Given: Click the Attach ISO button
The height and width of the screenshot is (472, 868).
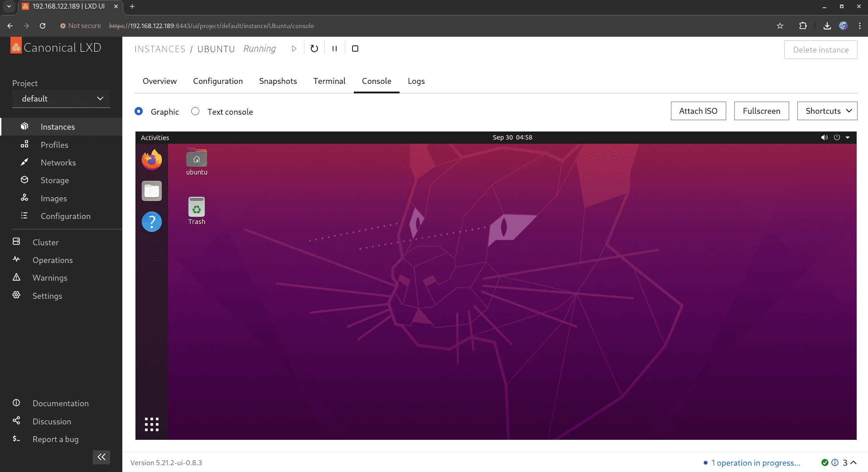Looking at the screenshot, I should 698,111.
